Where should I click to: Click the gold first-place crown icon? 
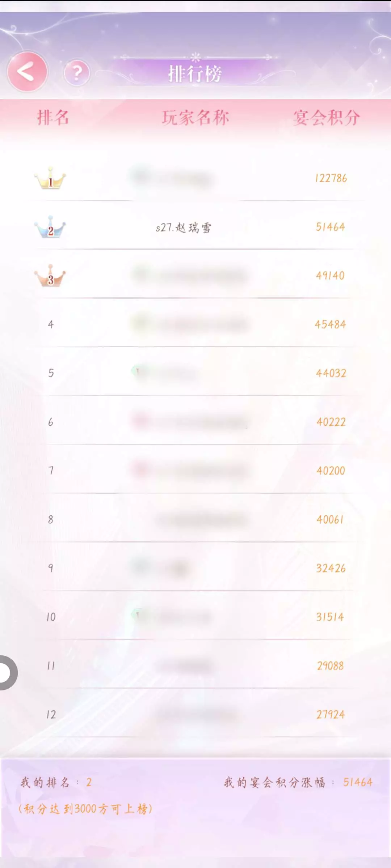tap(50, 178)
